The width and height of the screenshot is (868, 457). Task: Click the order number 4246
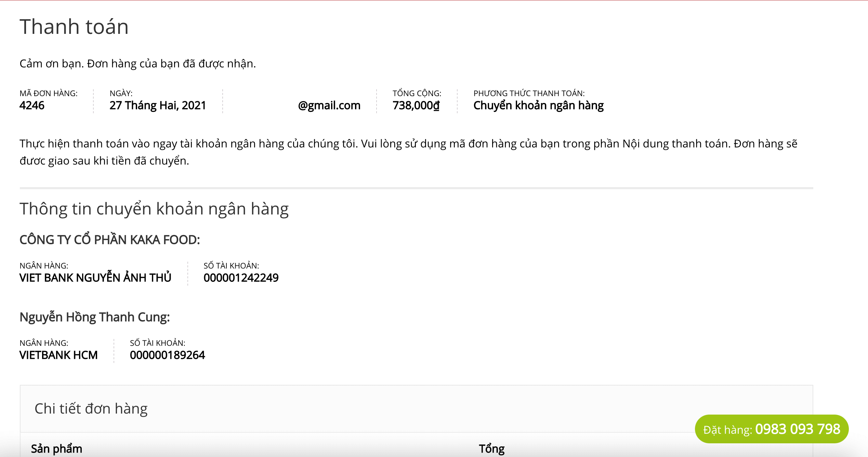(32, 105)
